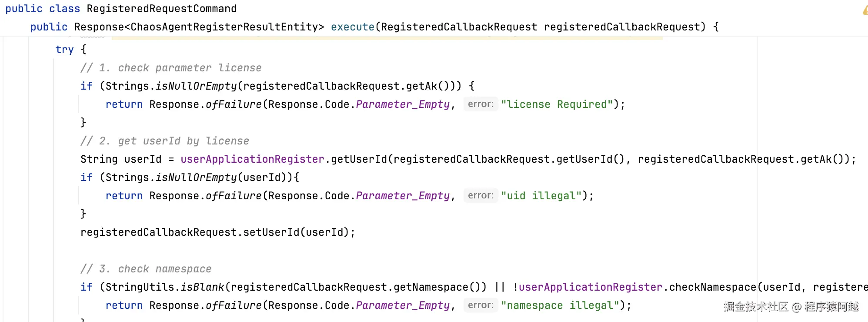Click the error: hint before "uid illegal"
Viewport: 868px width, 322px height.
coord(481,196)
